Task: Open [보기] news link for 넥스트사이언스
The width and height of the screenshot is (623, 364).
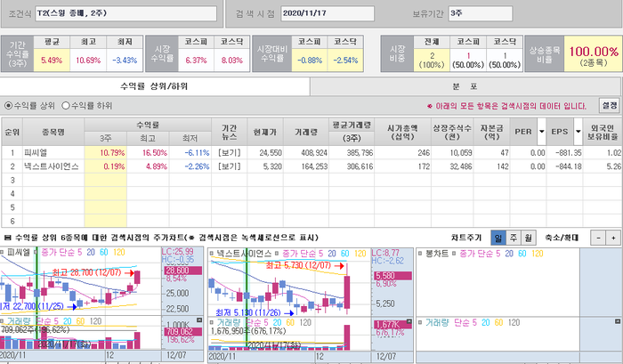Action: 230,166
